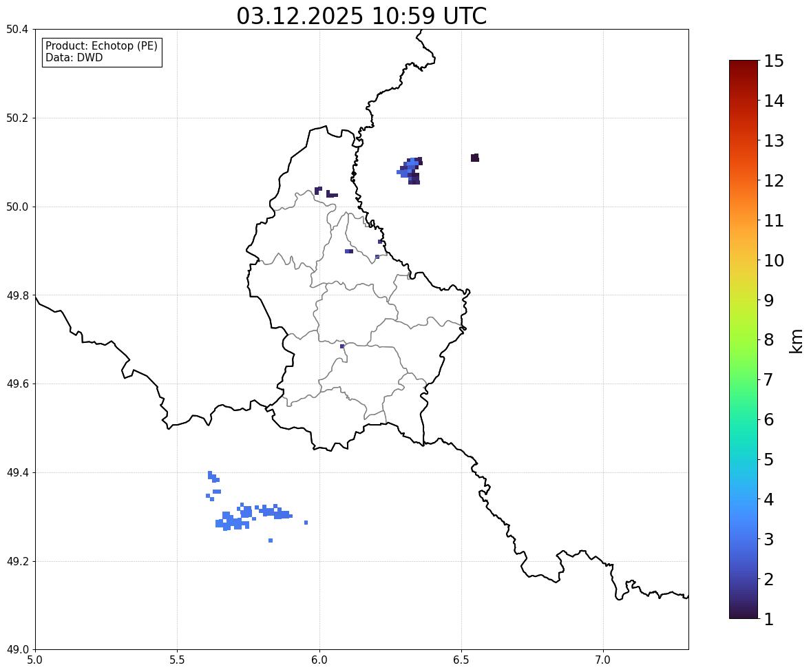Image resolution: width=811 pixels, height=672 pixels.
Task: Click the colorbar tick label 13
Action: [774, 140]
